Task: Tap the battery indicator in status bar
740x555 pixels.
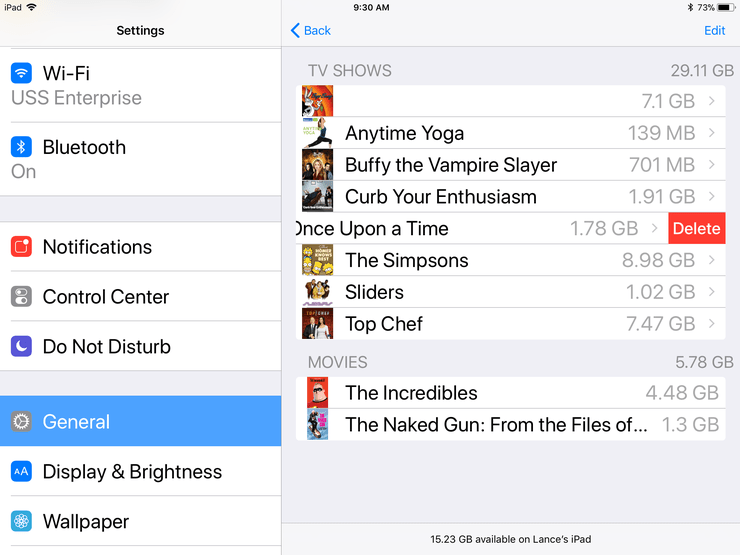Action: click(726, 7)
